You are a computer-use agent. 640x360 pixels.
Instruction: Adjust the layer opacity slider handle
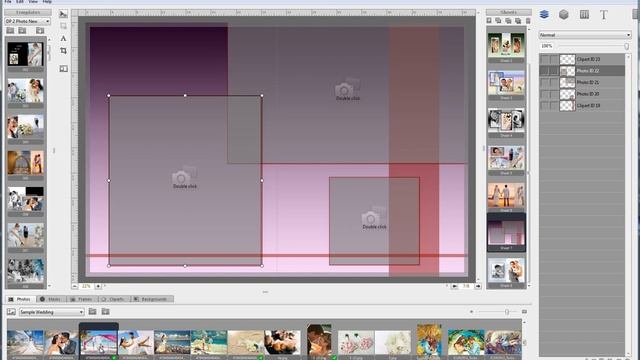(x=627, y=47)
